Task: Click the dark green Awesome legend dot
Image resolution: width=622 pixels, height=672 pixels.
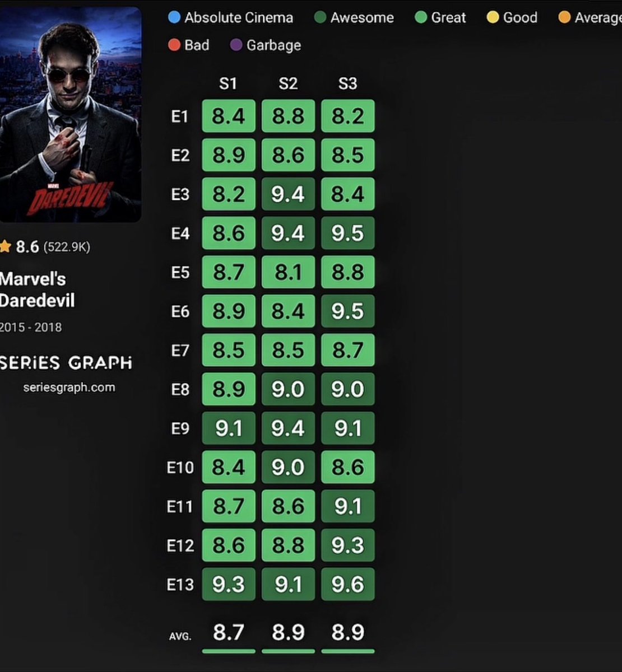Action: pyautogui.click(x=320, y=17)
